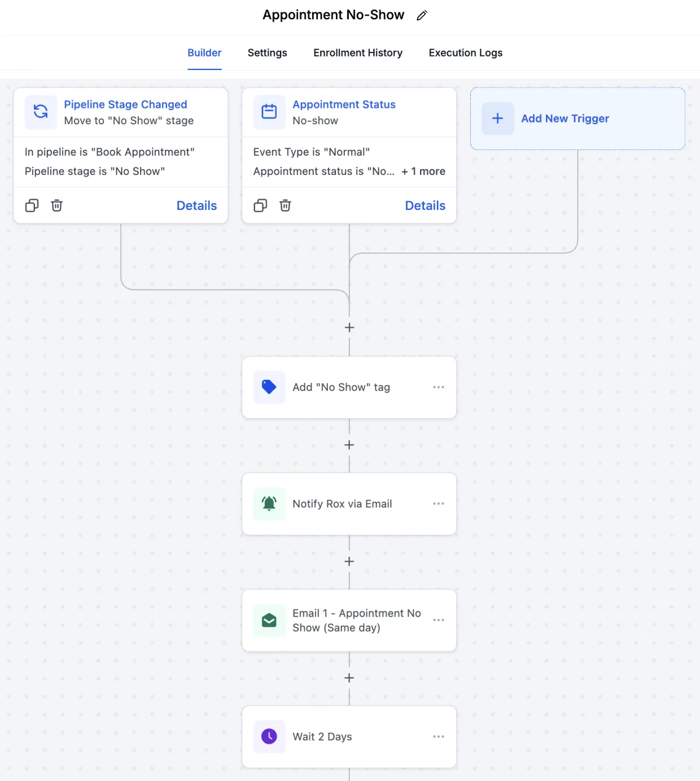This screenshot has height=781, width=700.
Task: Delete the Pipeline Stage Changed trigger
Action: [x=57, y=205]
